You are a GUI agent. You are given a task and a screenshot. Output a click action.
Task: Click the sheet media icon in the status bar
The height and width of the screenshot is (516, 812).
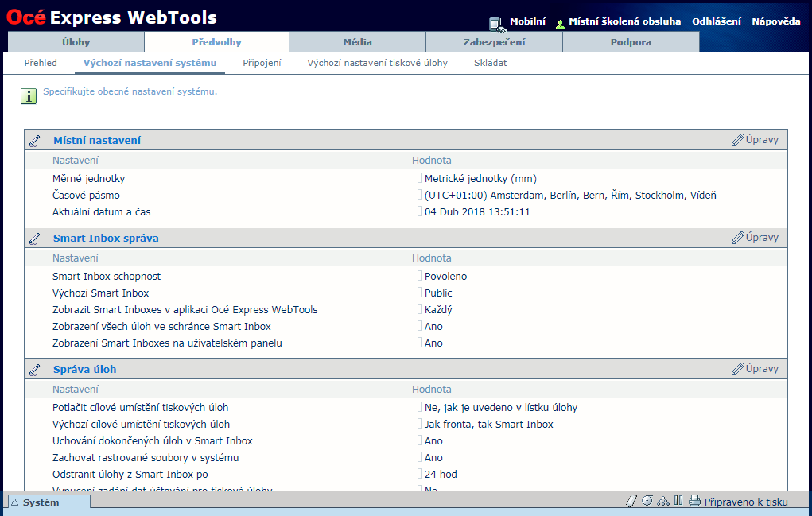tap(631, 500)
